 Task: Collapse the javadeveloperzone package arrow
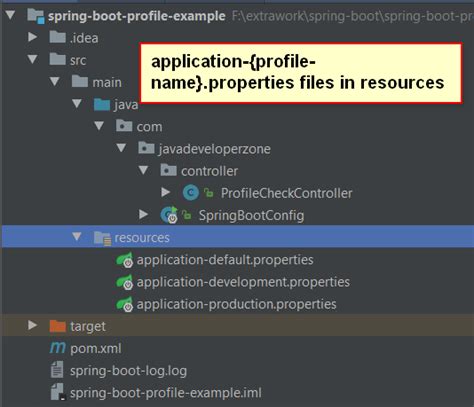coord(121,148)
